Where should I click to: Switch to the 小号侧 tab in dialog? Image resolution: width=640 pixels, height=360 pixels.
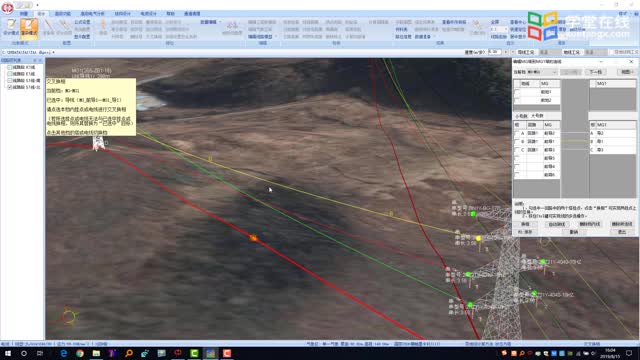pos(521,116)
